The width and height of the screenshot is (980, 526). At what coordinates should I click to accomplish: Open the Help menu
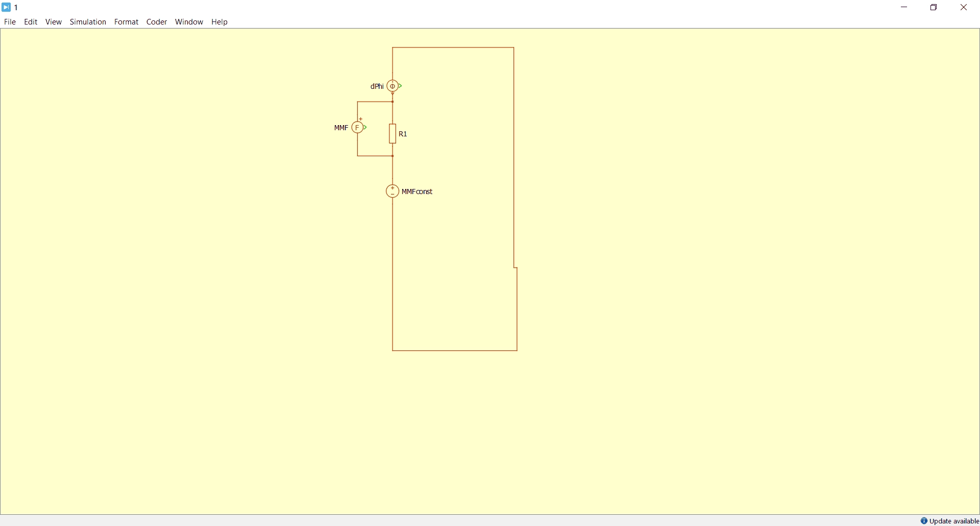(x=219, y=22)
